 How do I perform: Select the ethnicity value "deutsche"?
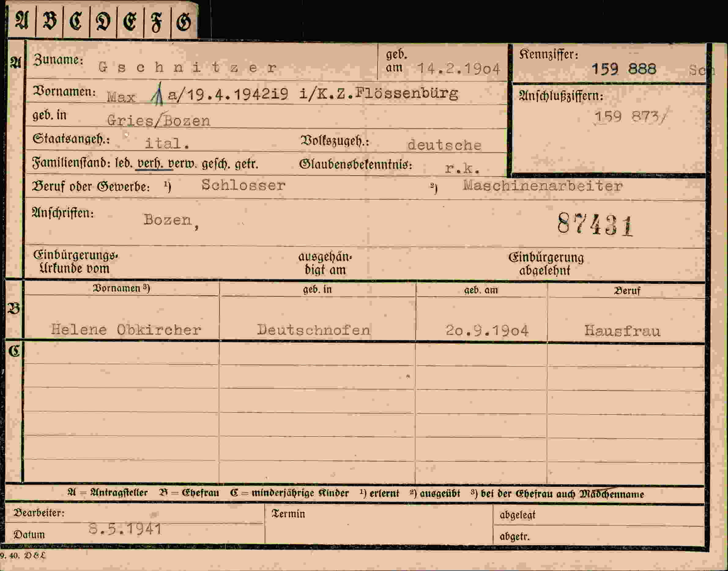coord(444,145)
